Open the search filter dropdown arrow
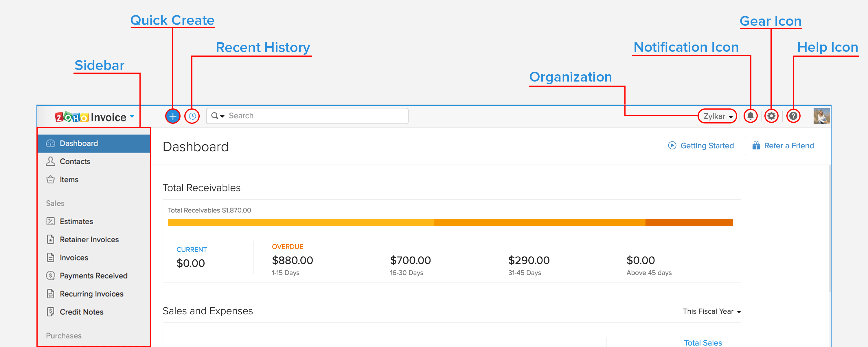868x347 pixels. 222,116
